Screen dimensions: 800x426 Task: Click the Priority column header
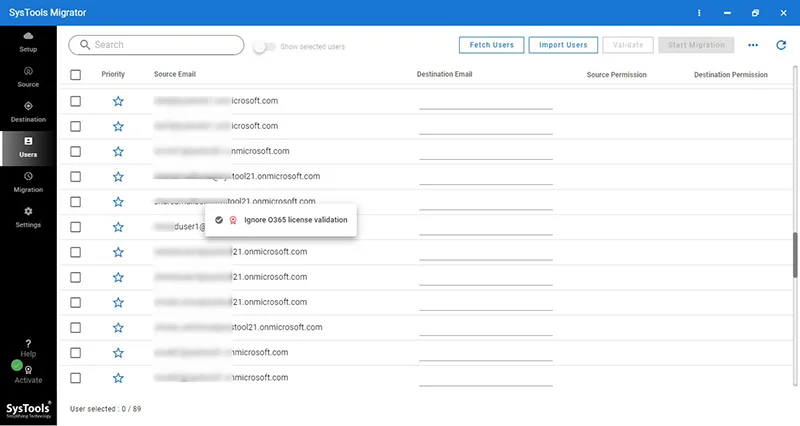(x=113, y=74)
